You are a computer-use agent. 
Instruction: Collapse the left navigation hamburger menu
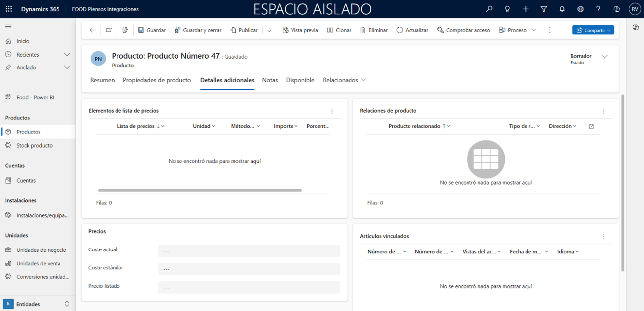point(8,27)
